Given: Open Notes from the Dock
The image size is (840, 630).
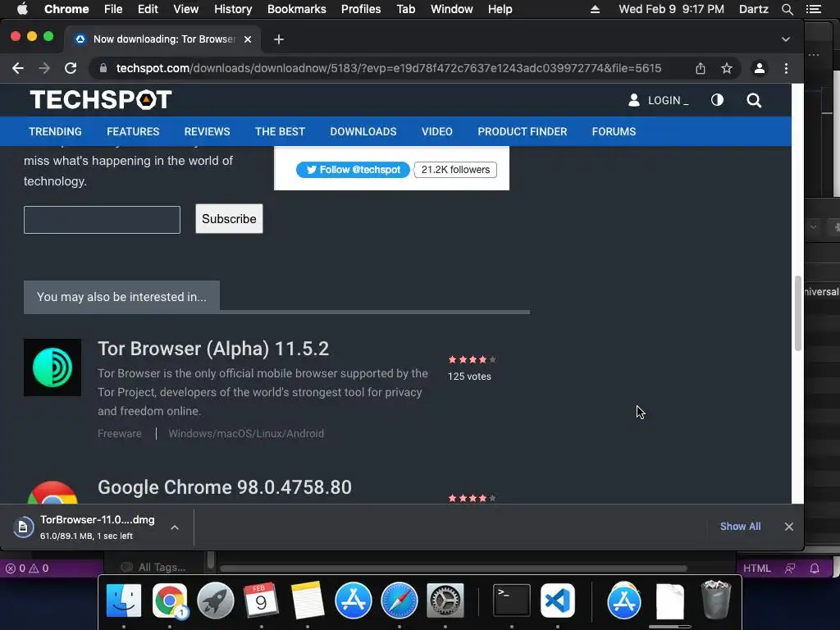Looking at the screenshot, I should (308, 601).
